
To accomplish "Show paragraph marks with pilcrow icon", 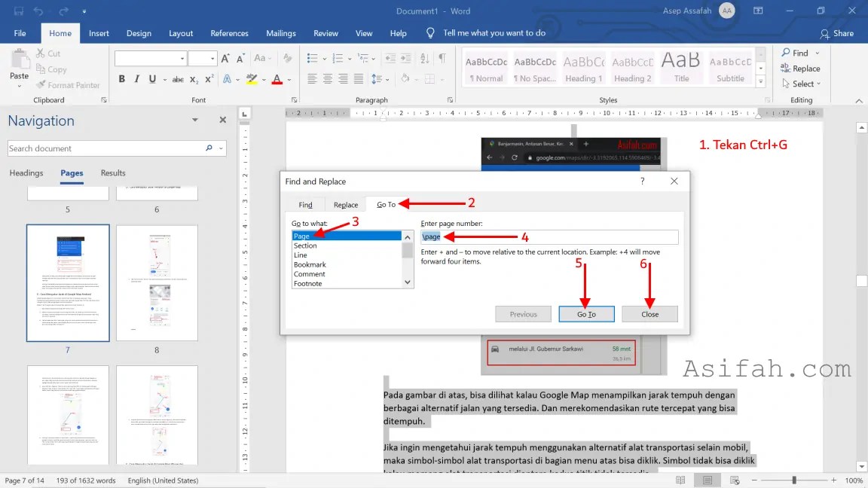I will 442,58.
